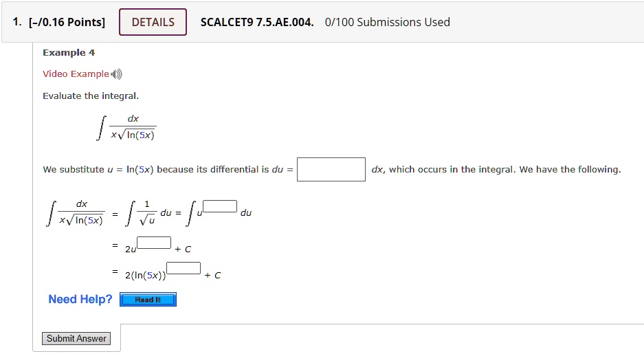Click the [–/0.16 Points] label

tap(67, 22)
